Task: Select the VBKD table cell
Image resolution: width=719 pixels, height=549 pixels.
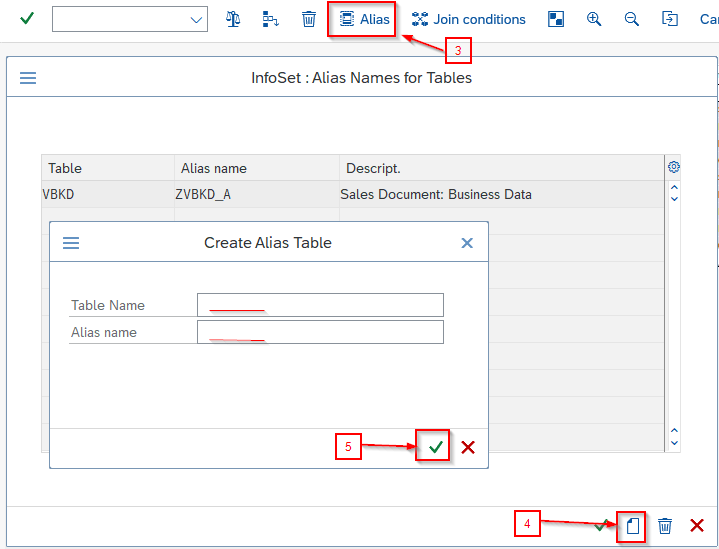Action: click(x=108, y=194)
